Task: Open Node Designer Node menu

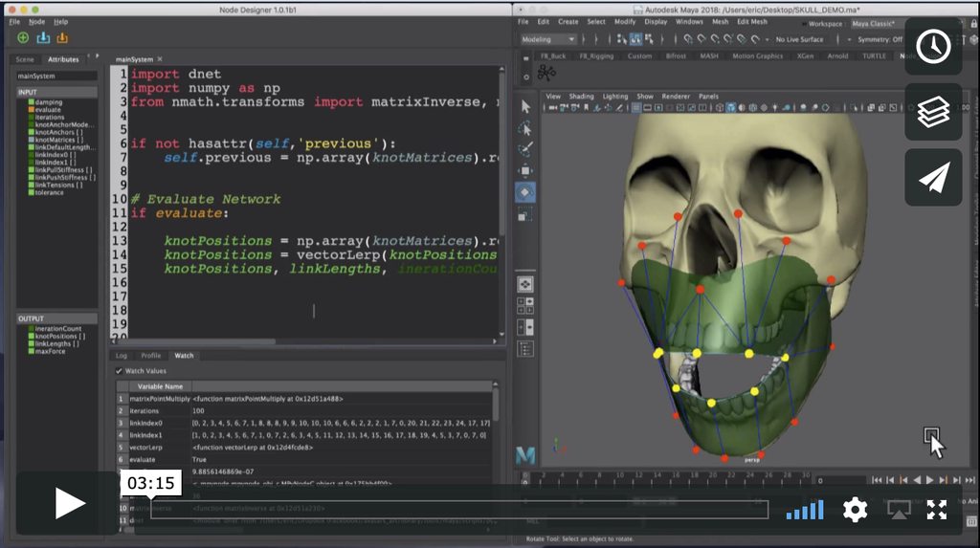Action: pyautogui.click(x=37, y=22)
